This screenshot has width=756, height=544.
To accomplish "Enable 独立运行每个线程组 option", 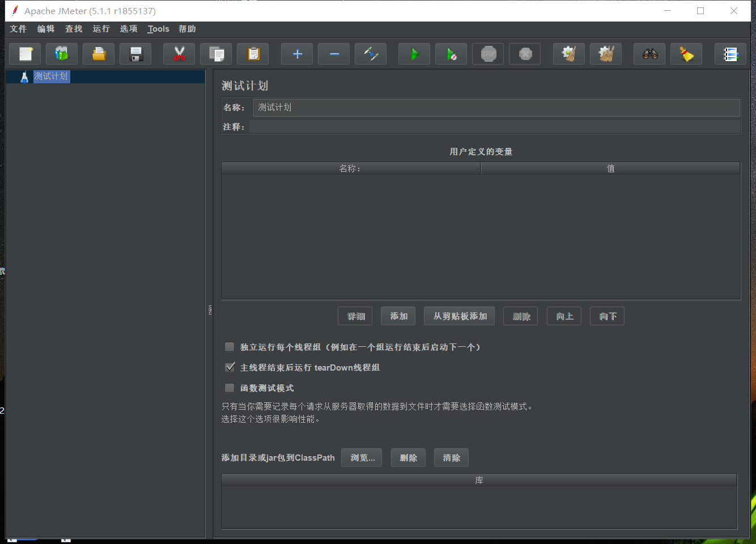I will (x=230, y=347).
